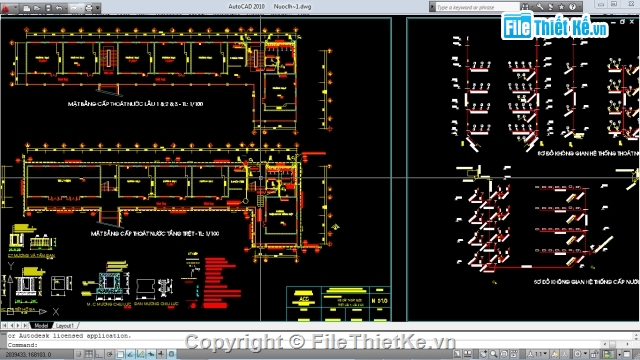Click Pan icon in status bar
The image size is (640, 360).
pyautogui.click(x=483, y=354)
